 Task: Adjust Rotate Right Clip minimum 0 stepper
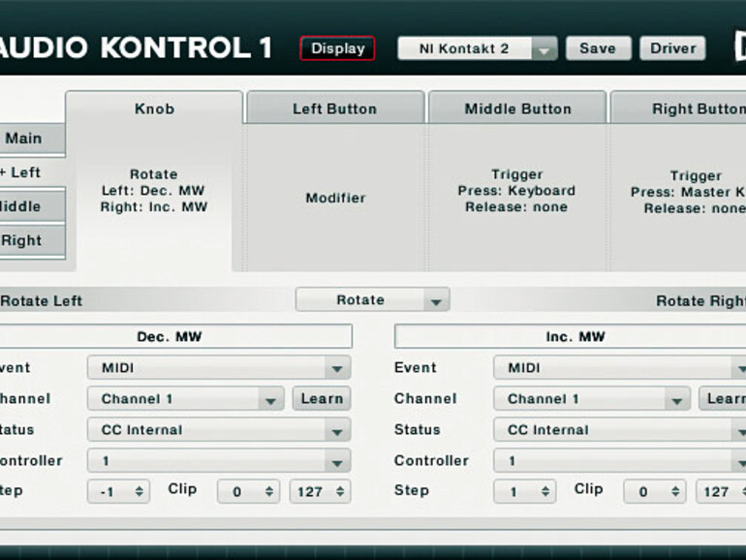655,491
